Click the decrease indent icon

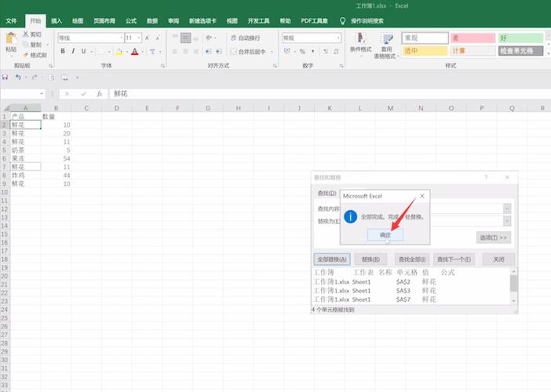(x=208, y=52)
